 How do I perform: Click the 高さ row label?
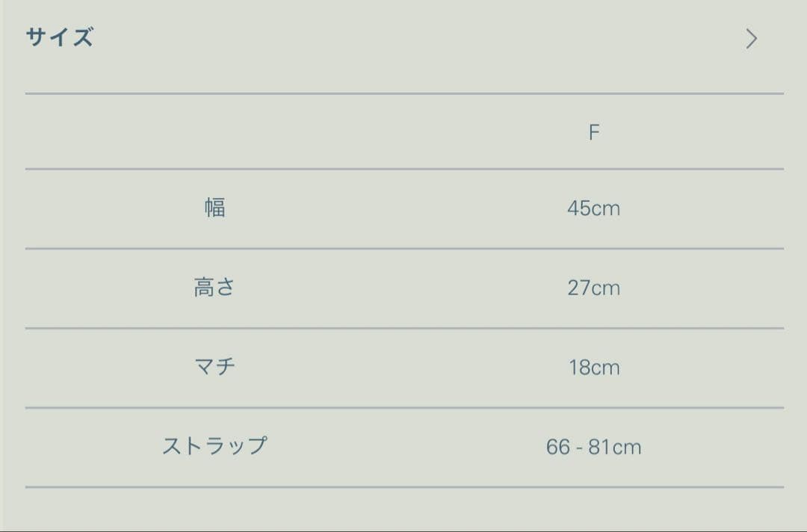tap(214, 288)
